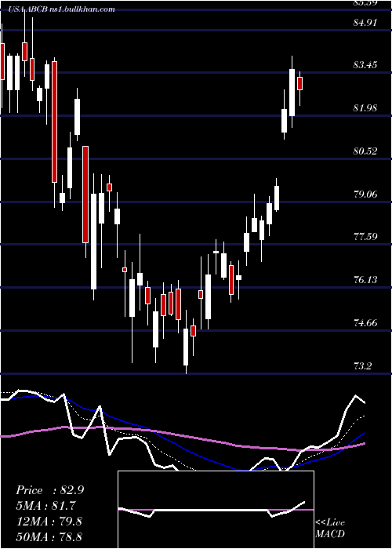392x549 pixels.
Task: Click the 73.2 price axis label
Action: (362, 366)
